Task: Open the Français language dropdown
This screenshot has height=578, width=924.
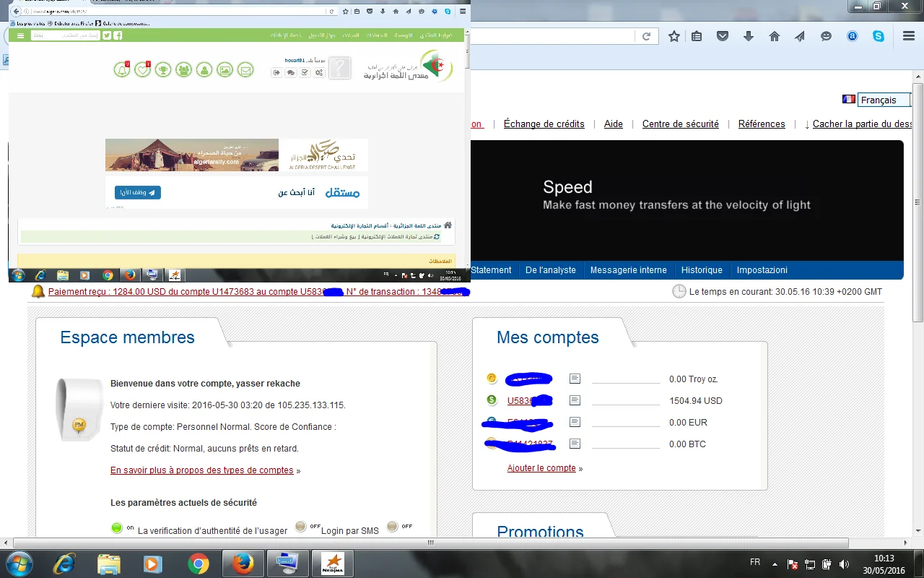Action: 884,100
